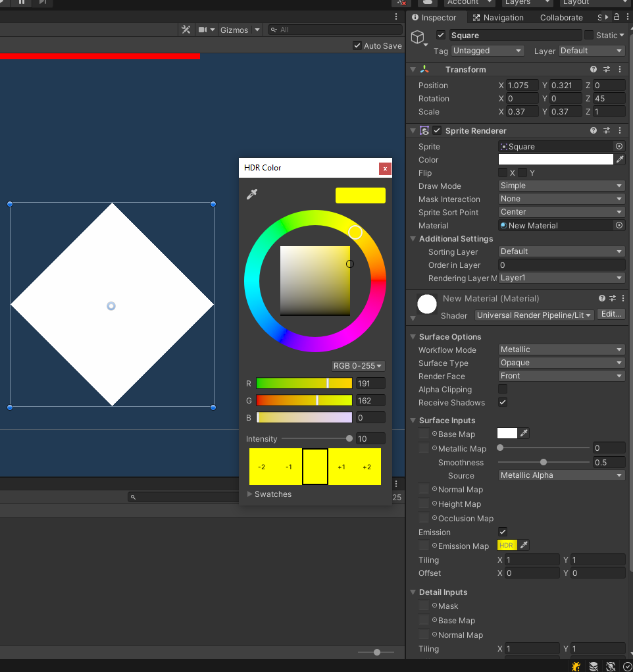This screenshot has width=633, height=672.
Task: Open the Sprite Sort Point dropdown
Action: (561, 212)
